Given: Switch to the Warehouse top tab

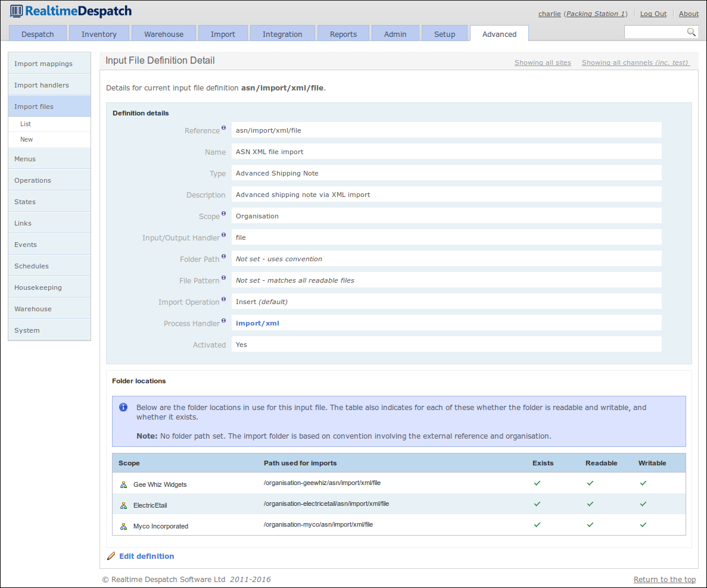Looking at the screenshot, I should (x=164, y=34).
